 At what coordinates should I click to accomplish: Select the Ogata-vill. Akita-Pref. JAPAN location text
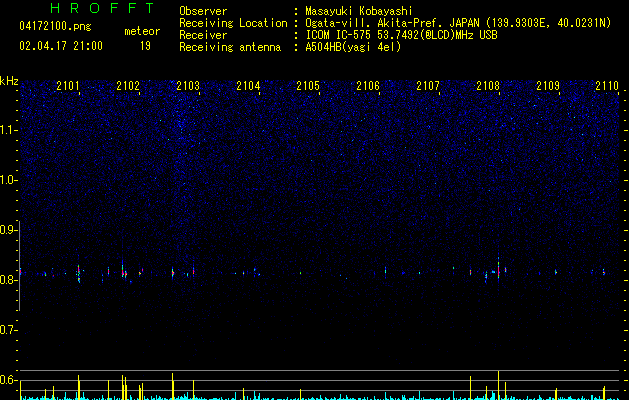tap(458, 24)
